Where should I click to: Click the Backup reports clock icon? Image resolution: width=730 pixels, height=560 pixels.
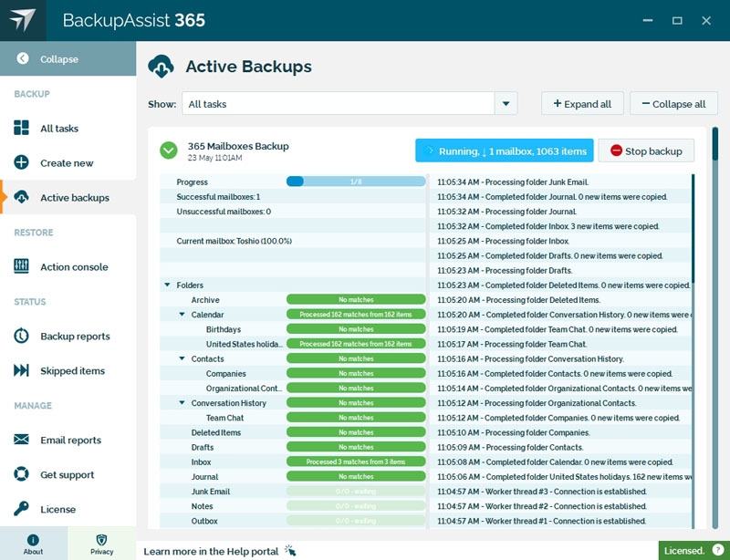click(x=21, y=336)
